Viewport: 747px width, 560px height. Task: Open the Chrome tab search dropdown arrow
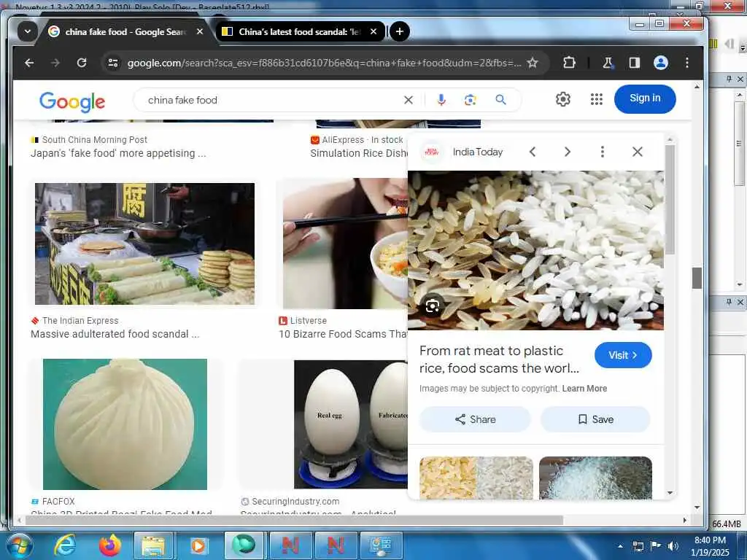click(x=27, y=31)
